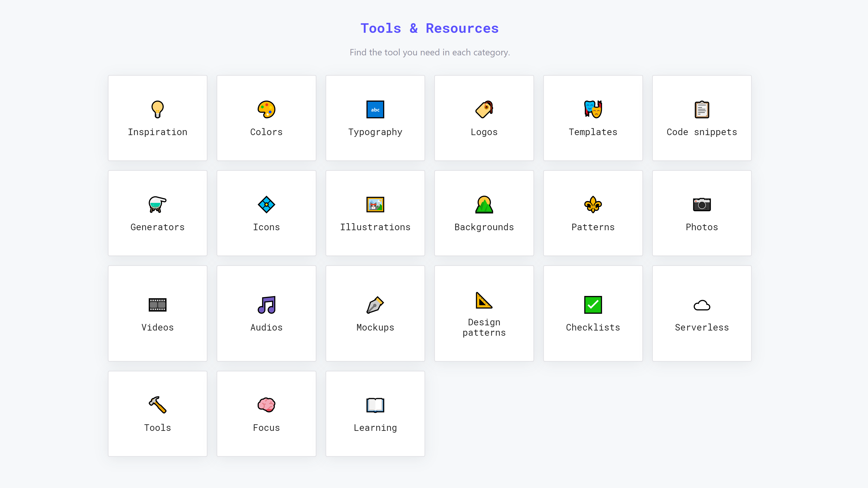This screenshot has width=868, height=488.
Task: Open the Focus brain card
Action: coord(266,414)
